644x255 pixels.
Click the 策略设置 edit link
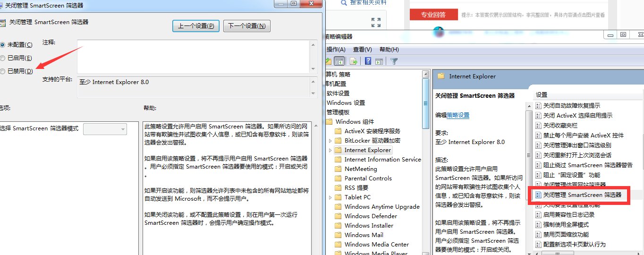[x=458, y=115]
